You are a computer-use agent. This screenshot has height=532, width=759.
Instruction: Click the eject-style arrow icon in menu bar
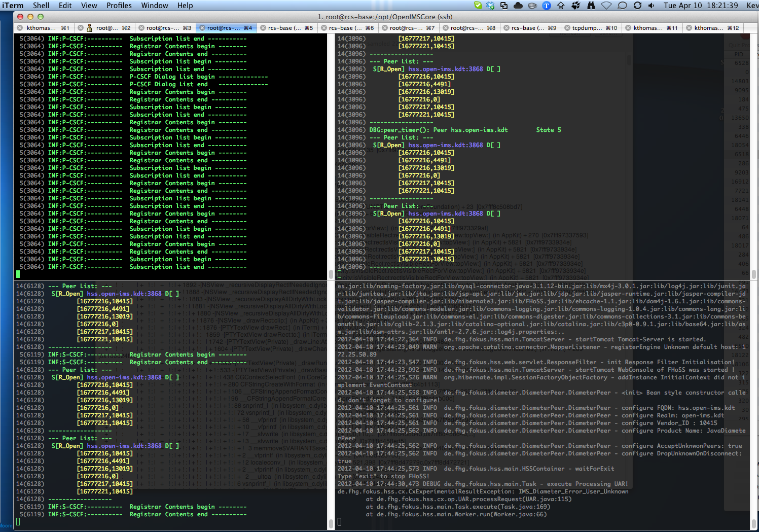point(560,6)
